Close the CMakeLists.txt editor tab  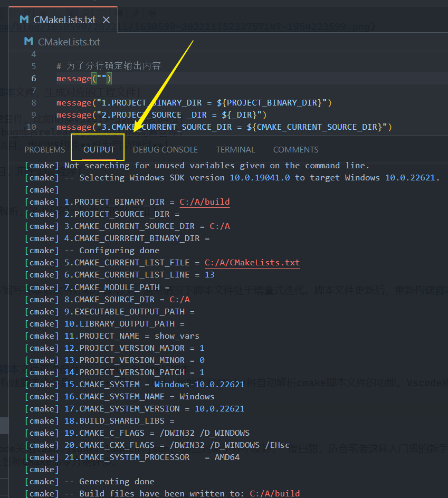click(107, 20)
